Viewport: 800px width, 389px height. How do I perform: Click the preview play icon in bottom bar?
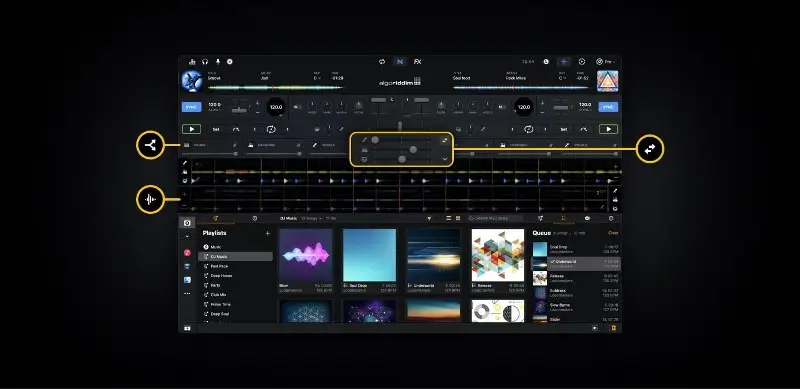595,328
